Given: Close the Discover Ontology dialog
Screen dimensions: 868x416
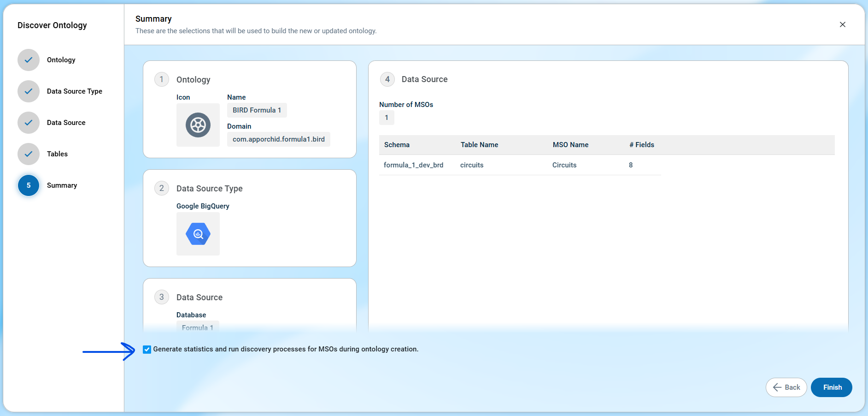Looking at the screenshot, I should click(x=842, y=24).
